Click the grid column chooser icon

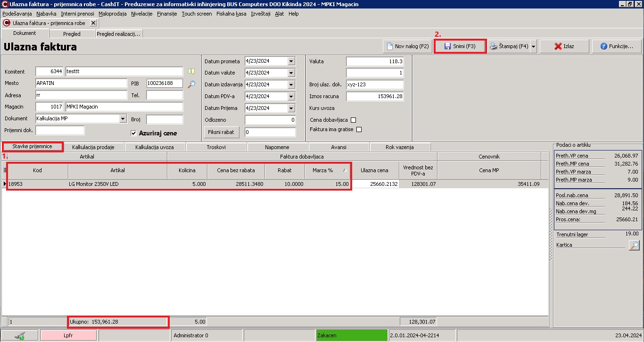[5, 170]
